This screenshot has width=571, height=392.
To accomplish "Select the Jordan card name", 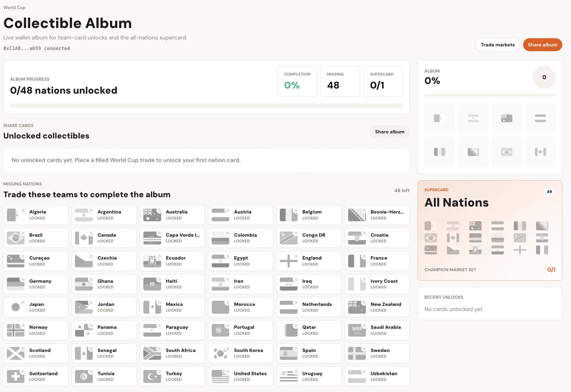I will click(106, 304).
